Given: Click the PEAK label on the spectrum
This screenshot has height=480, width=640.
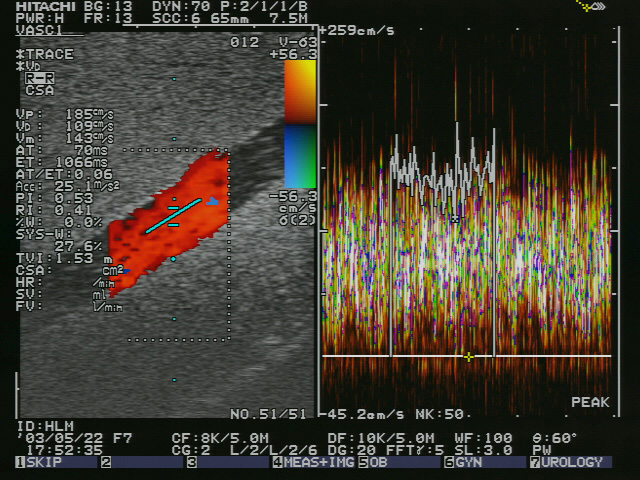Looking at the screenshot, I should point(590,401).
